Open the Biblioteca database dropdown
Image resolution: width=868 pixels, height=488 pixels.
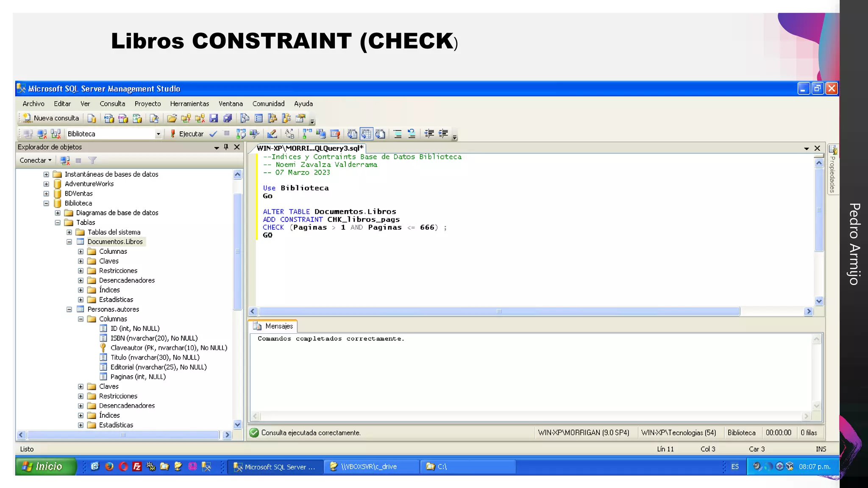click(x=158, y=134)
